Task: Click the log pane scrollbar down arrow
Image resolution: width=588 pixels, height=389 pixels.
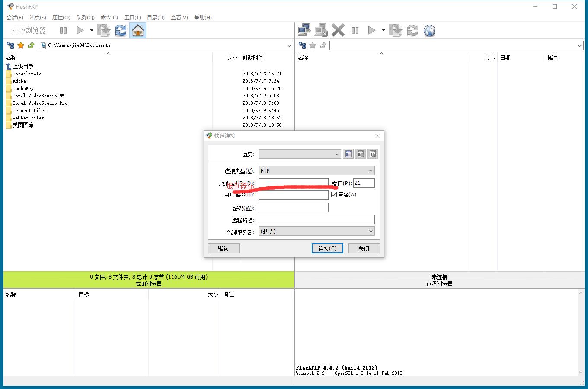Action: [581, 372]
